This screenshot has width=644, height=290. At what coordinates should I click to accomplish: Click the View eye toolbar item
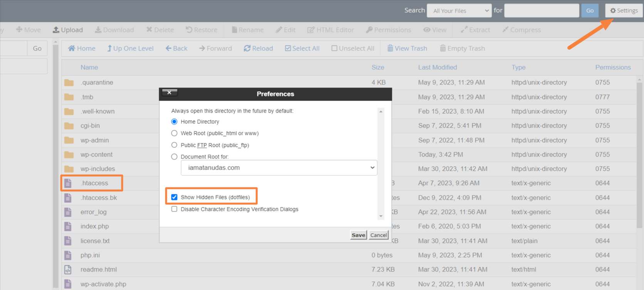(435, 30)
